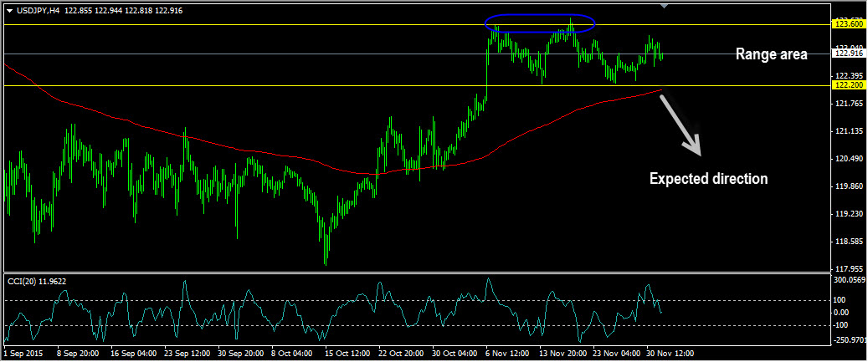
Task: Click the 300.0569 CCI scale value
Action: [x=850, y=280]
